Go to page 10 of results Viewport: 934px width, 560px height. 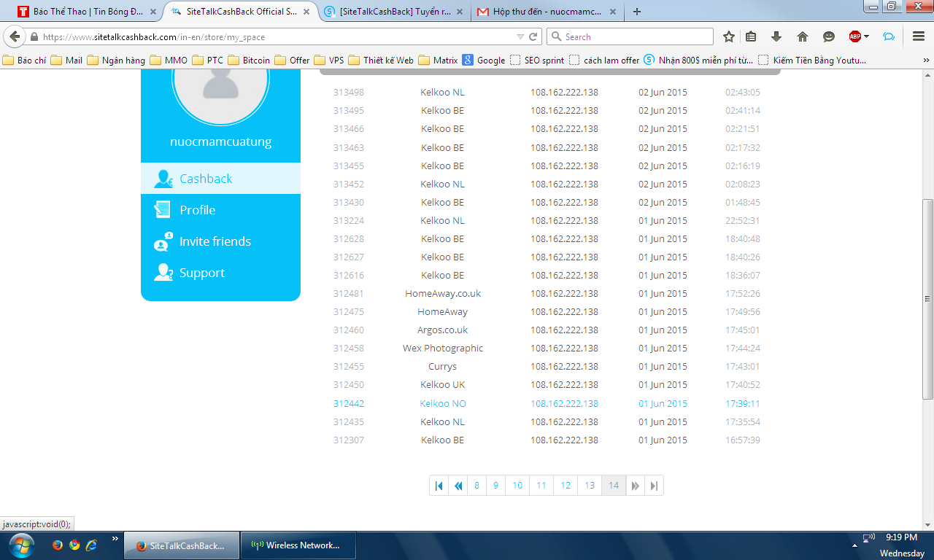click(517, 486)
